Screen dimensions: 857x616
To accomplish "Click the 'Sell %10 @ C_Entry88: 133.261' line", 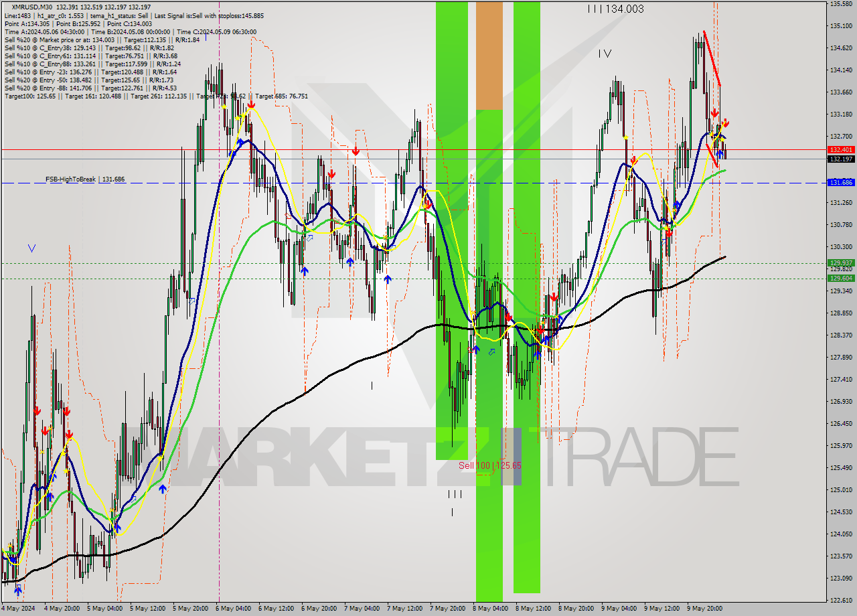I will pyautogui.click(x=92, y=64).
